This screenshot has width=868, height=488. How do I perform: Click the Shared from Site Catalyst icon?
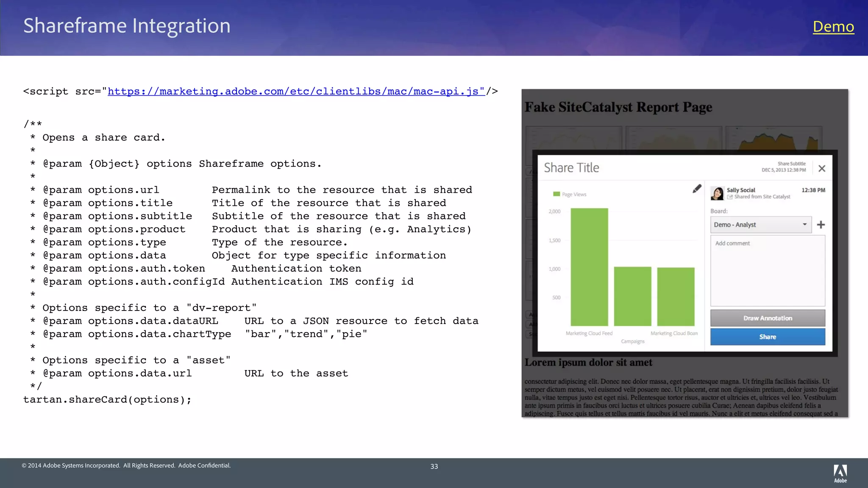[x=730, y=197]
